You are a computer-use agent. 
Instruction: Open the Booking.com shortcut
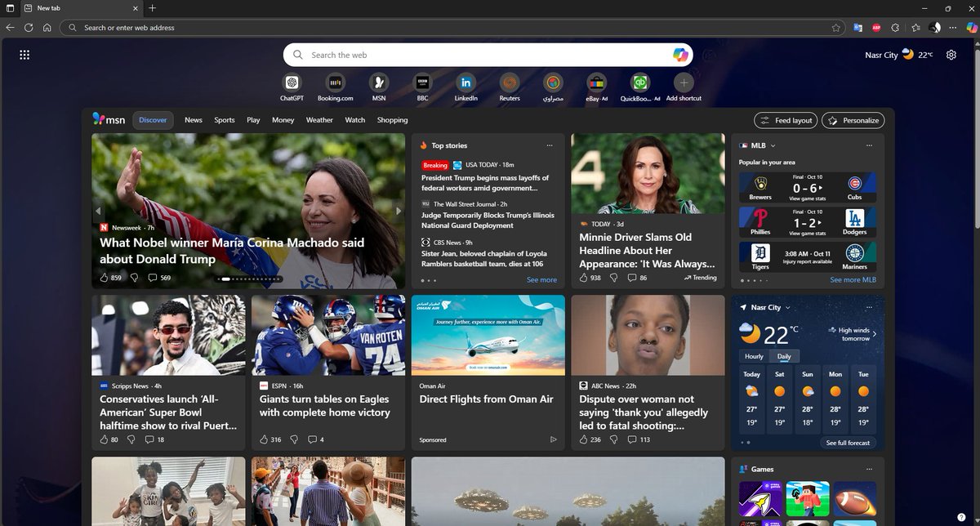click(335, 82)
